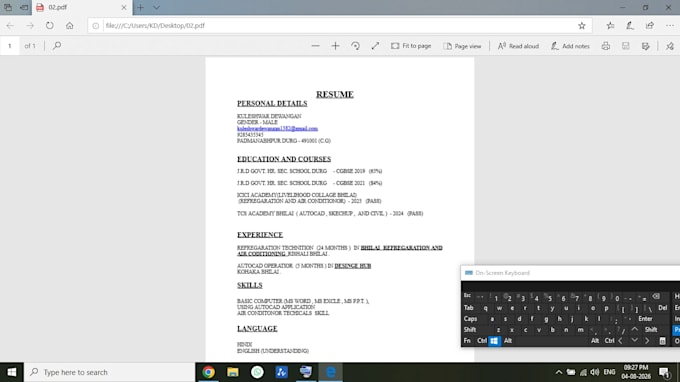Show hidden system tray icons
The height and width of the screenshot is (382, 680).
[559, 372]
